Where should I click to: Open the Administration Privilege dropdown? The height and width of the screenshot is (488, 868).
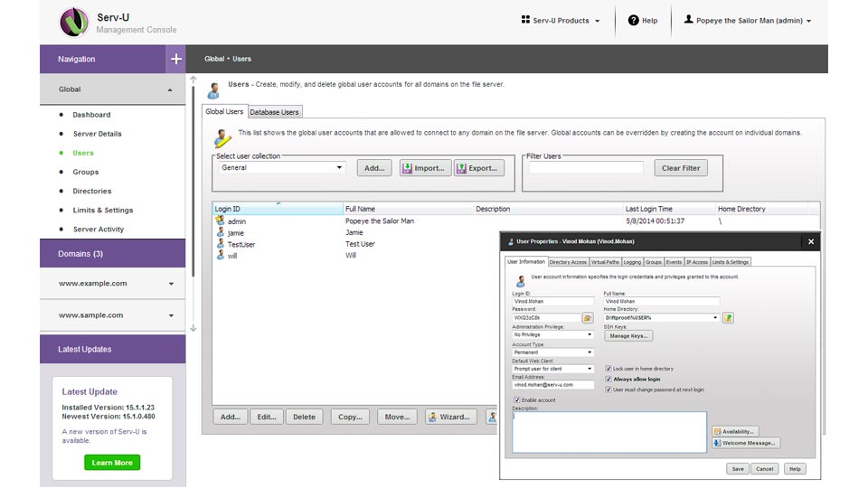tap(553, 334)
